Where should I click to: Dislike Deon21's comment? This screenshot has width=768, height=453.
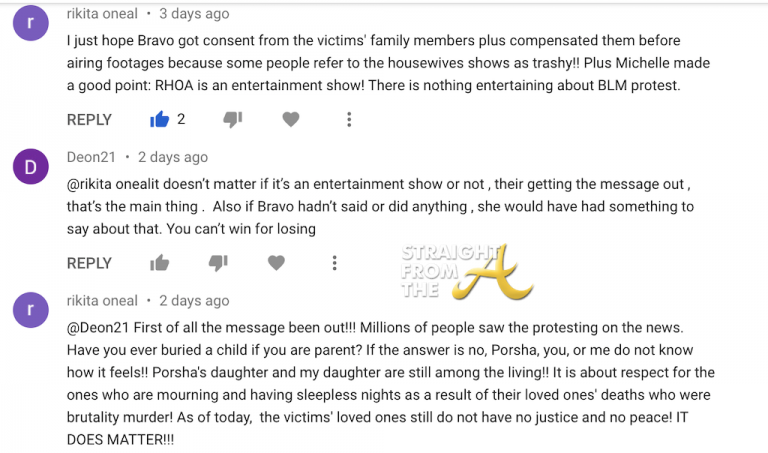pyautogui.click(x=218, y=263)
